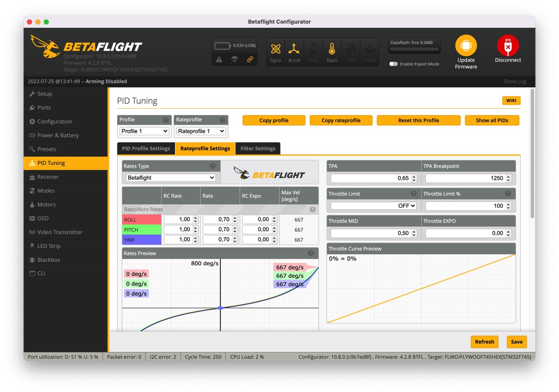The image size is (559, 392).
Task: Open help for Rateprofile selector
Action: (223, 120)
